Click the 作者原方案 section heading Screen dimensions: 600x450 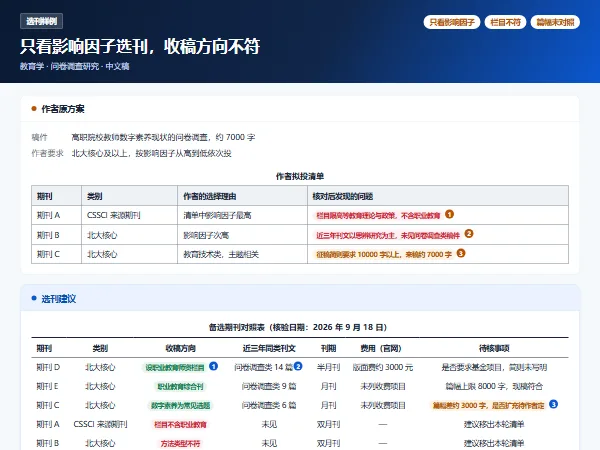point(63,109)
